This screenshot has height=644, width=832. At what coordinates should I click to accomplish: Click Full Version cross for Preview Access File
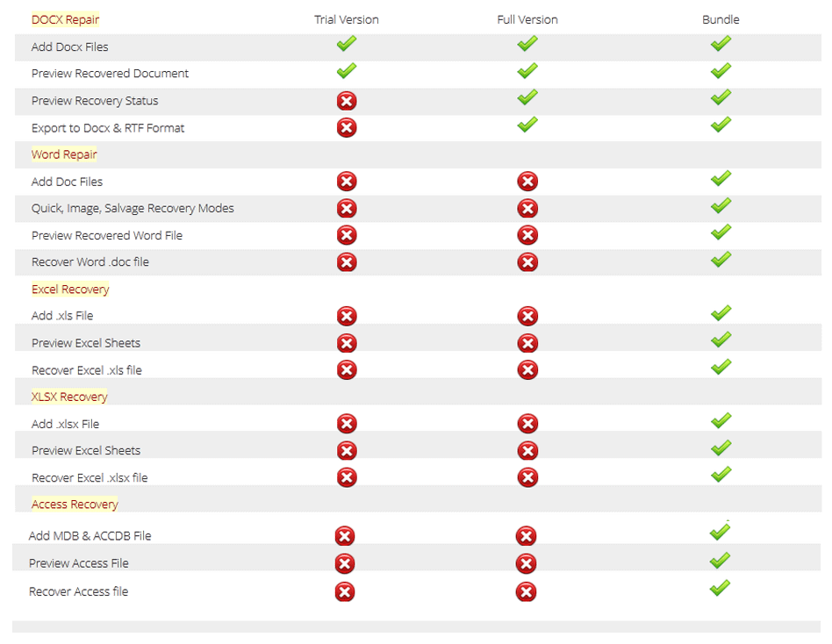[526, 564]
